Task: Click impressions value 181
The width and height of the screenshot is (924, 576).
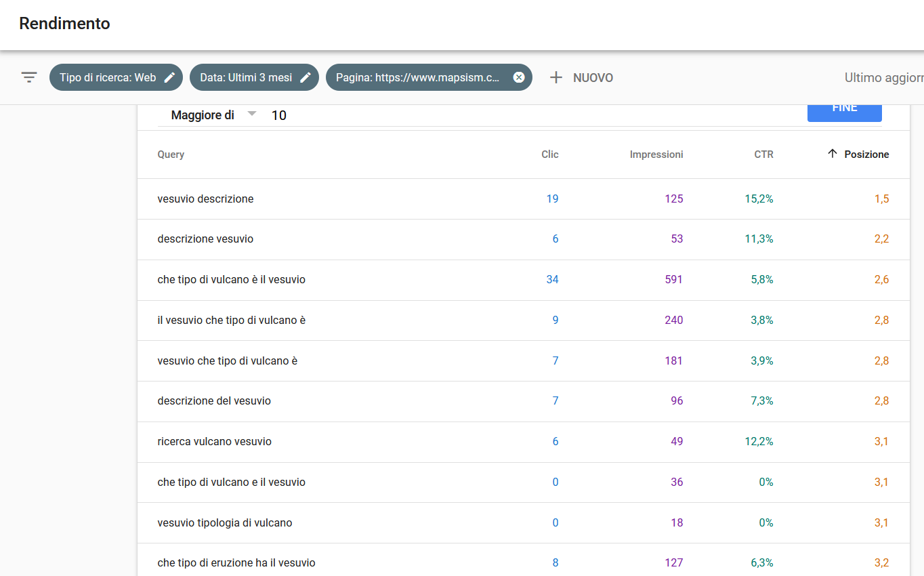Action: [x=674, y=361]
